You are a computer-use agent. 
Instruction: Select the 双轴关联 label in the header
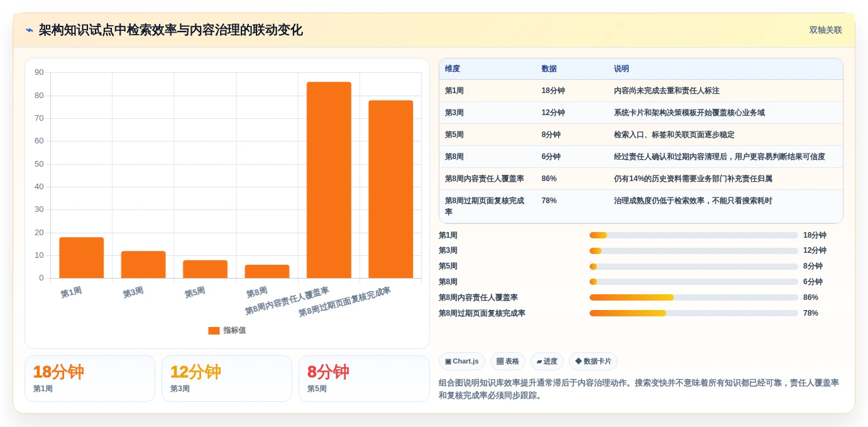825,30
